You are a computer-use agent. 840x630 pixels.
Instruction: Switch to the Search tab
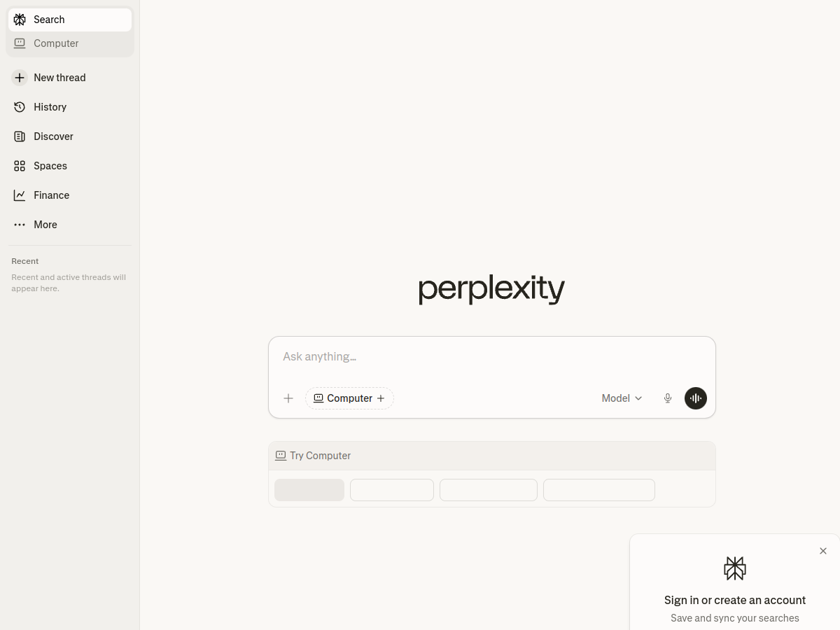click(48, 19)
